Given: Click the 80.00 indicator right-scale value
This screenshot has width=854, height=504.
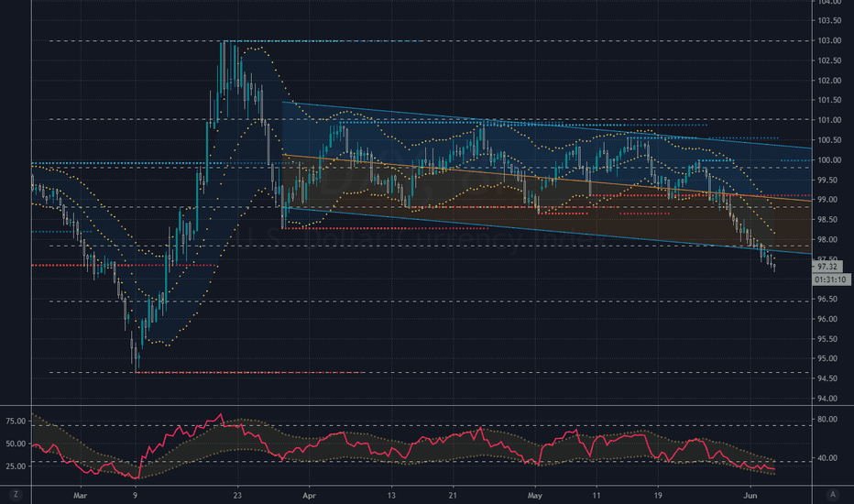Looking at the screenshot, I should (827, 420).
